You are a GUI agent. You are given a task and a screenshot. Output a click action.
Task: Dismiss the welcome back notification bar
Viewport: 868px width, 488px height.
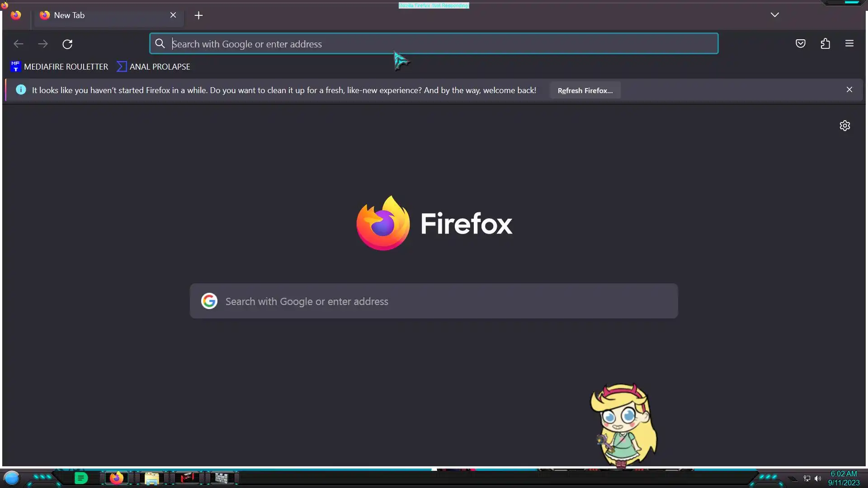[x=849, y=90]
